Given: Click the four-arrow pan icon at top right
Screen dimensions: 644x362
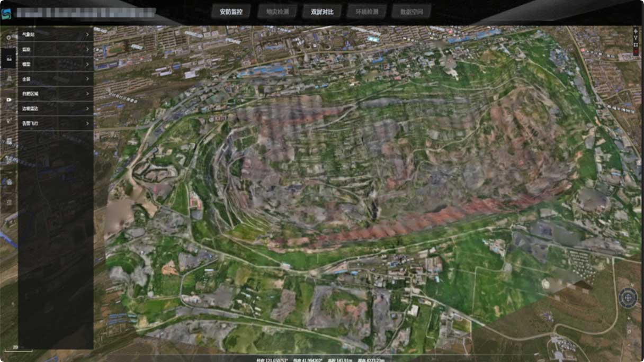Looking at the screenshot, I should [x=636, y=31].
